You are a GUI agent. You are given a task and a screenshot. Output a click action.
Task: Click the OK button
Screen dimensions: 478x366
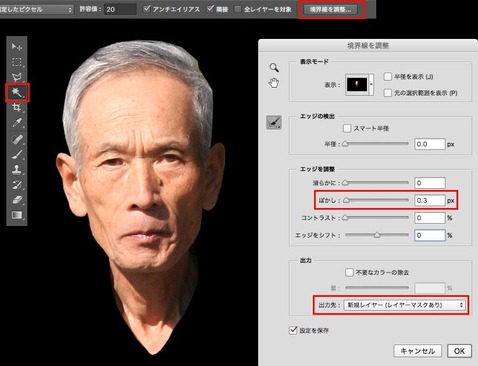(459, 351)
